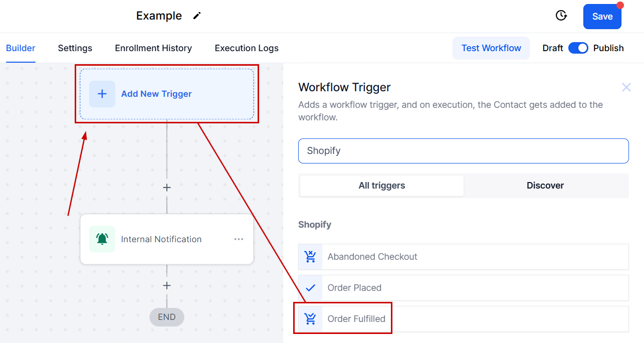Image resolution: width=644 pixels, height=343 pixels.
Task: Select the All triggers tab
Action: tap(382, 186)
